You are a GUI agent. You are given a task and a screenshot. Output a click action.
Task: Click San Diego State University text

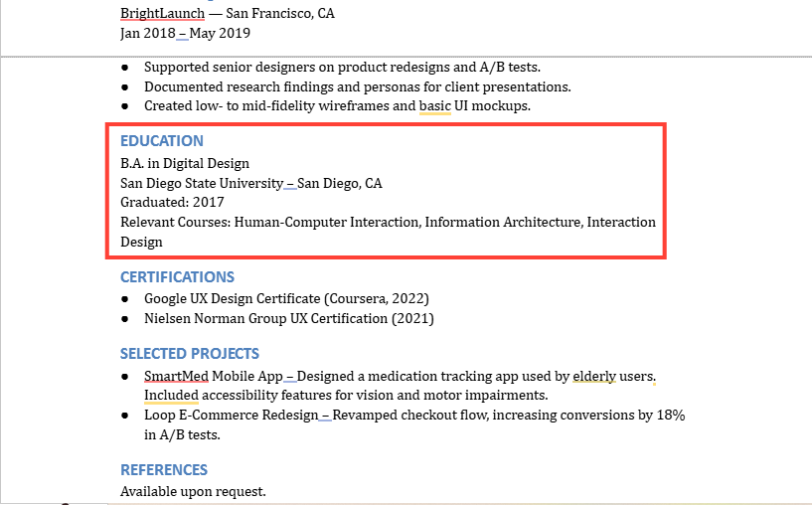click(202, 183)
